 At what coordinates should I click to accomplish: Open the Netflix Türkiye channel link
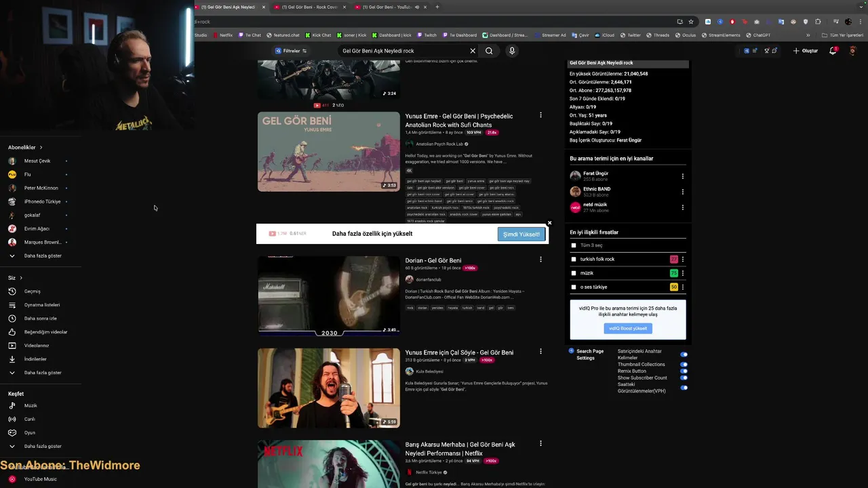429,472
